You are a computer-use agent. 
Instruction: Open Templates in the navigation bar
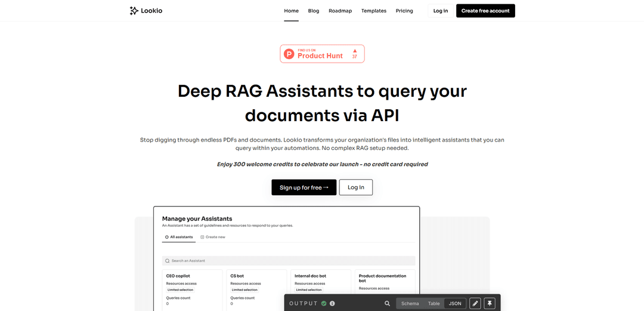click(374, 11)
